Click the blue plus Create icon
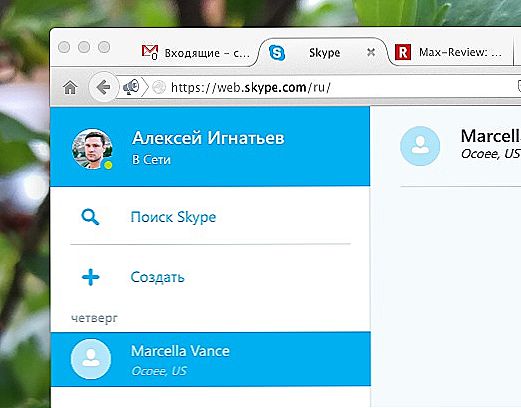This screenshot has width=521, height=408. click(90, 277)
